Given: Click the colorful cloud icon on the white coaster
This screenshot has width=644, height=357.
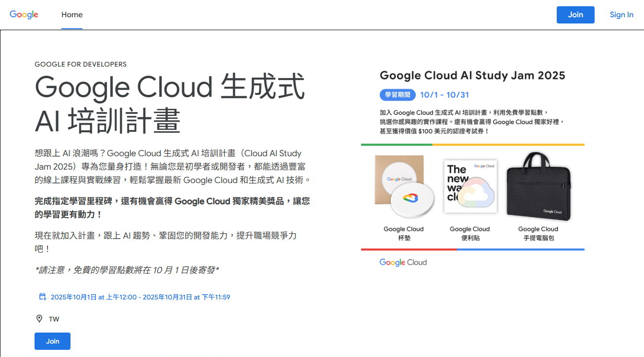Looking at the screenshot, I should coord(411,197).
